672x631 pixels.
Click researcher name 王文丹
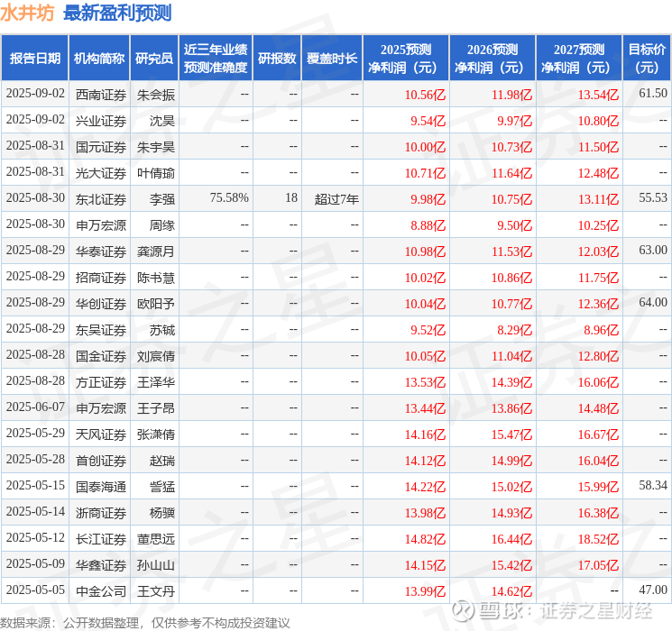click(155, 591)
